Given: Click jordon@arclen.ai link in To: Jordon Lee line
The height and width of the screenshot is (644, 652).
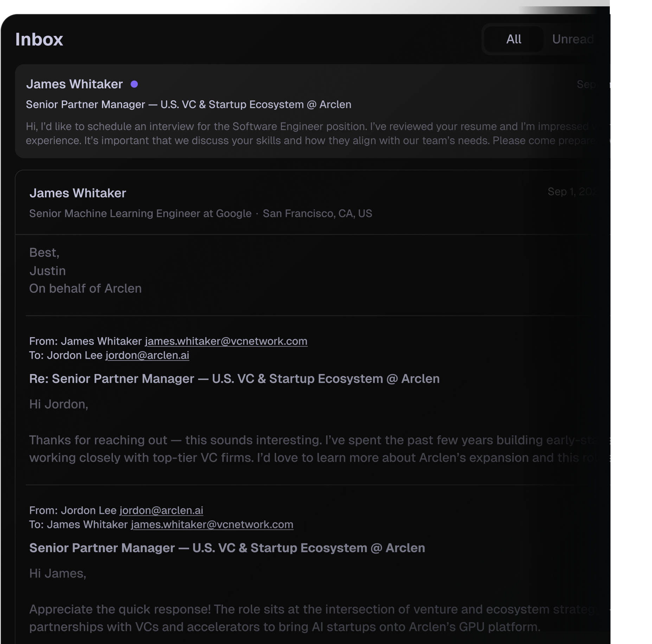Looking at the screenshot, I should pyautogui.click(x=147, y=355).
